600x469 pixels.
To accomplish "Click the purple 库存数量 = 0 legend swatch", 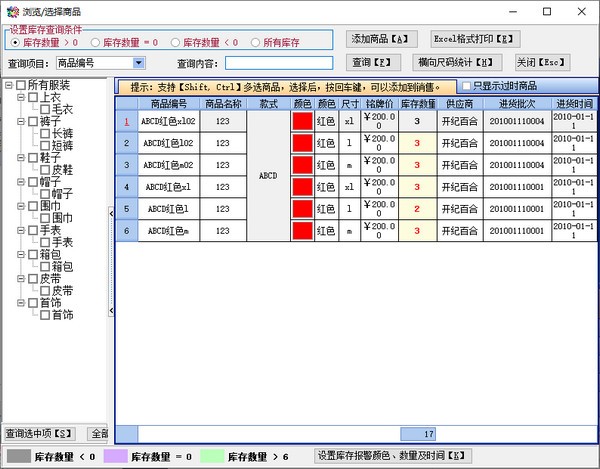I will [x=115, y=456].
